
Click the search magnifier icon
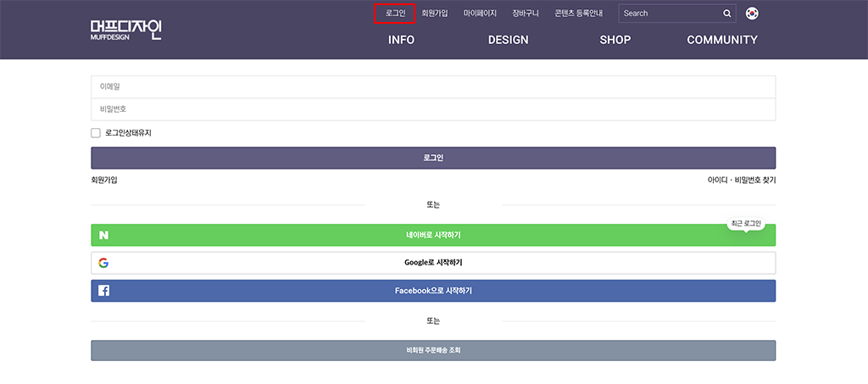pos(726,14)
